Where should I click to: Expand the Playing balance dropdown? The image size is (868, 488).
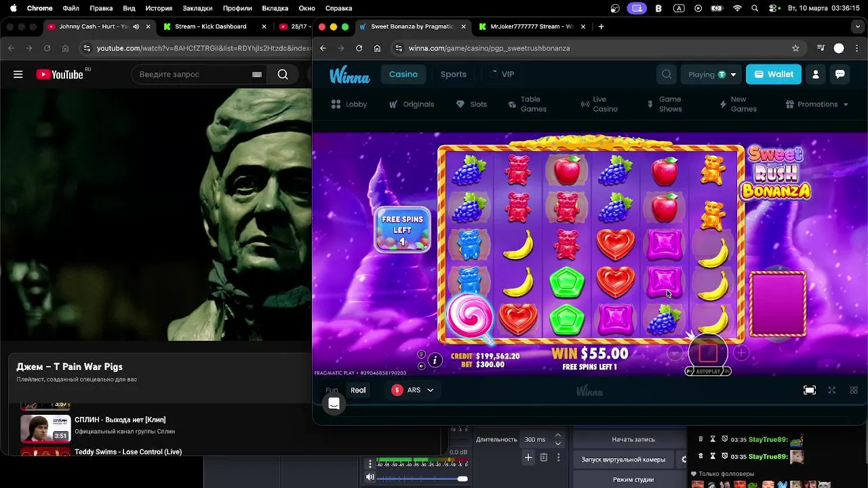[x=711, y=75]
